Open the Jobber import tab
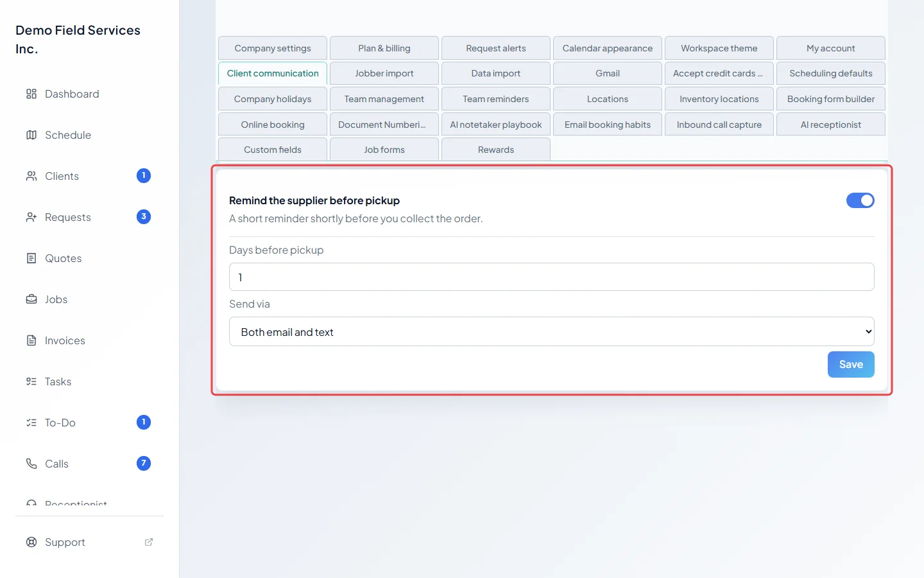The height and width of the screenshot is (578, 924). tap(384, 73)
